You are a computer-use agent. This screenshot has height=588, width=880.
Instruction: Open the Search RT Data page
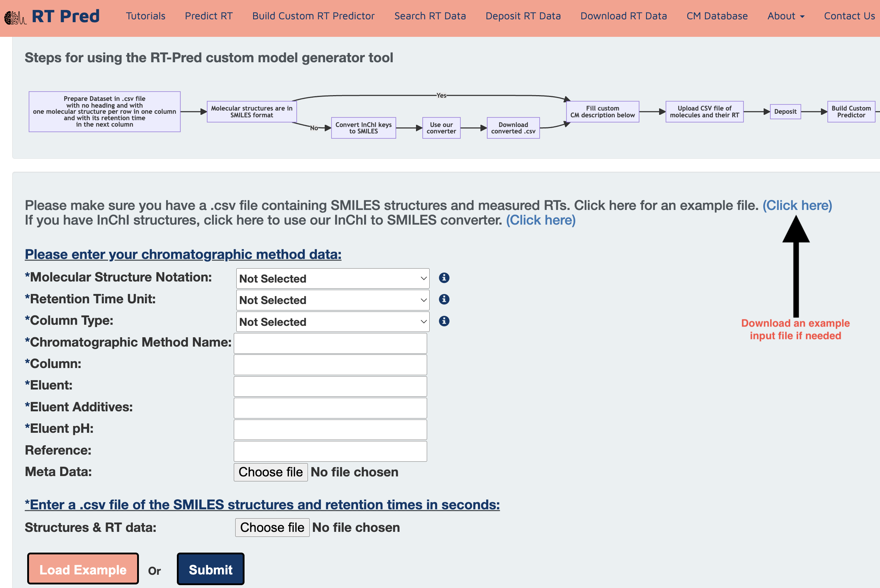[430, 16]
